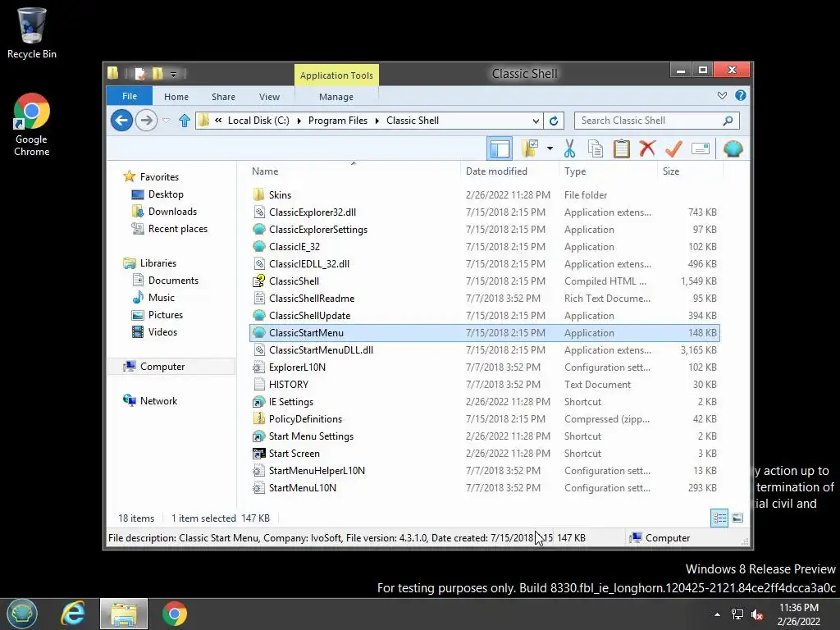The image size is (840, 630).
Task: Open Explorer Help question mark icon
Action: click(741, 95)
